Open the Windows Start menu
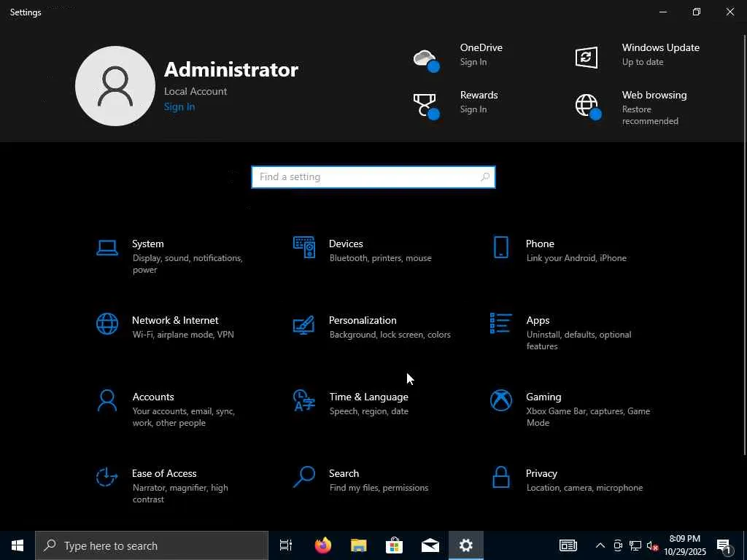Viewport: 747px width, 560px height. pyautogui.click(x=18, y=545)
